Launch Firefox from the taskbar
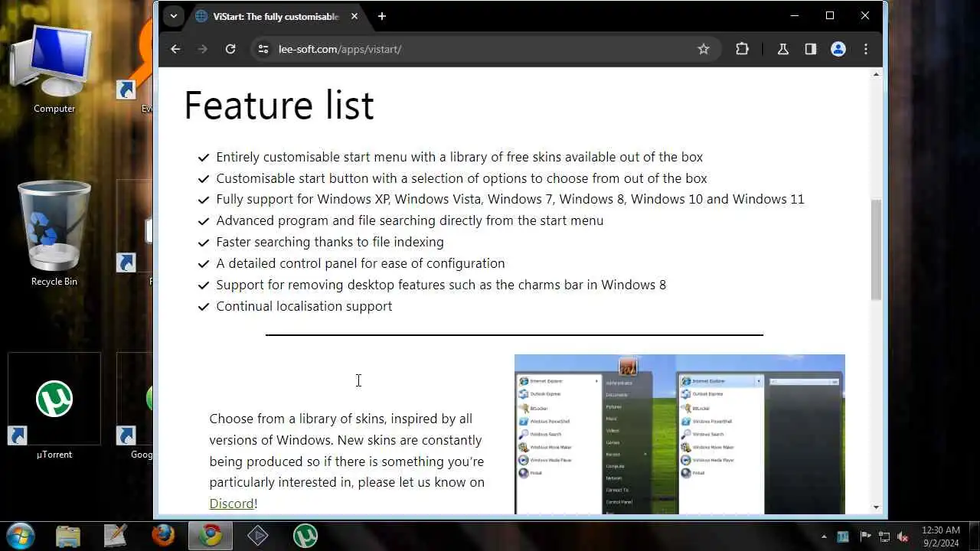 163,536
